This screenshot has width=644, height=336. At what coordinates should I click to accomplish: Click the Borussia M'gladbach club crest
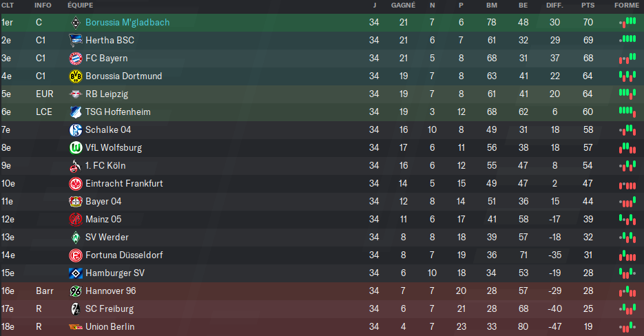pos(76,23)
